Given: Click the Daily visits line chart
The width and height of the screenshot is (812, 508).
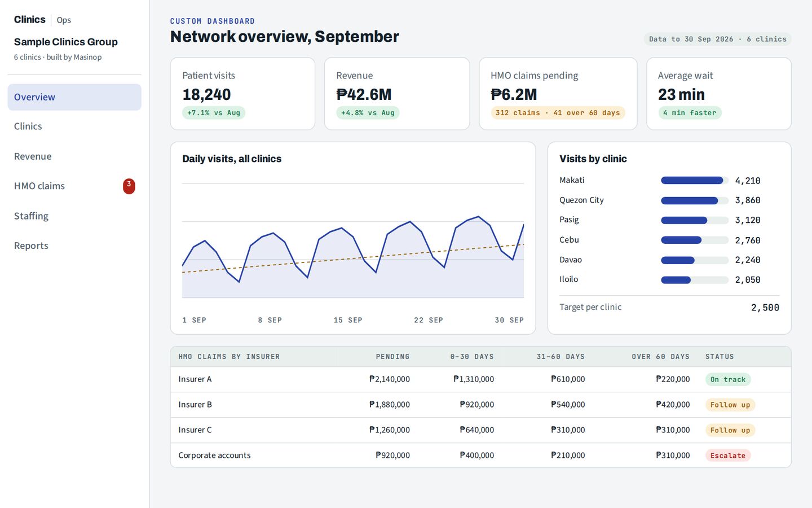Looking at the screenshot, I should (x=353, y=240).
